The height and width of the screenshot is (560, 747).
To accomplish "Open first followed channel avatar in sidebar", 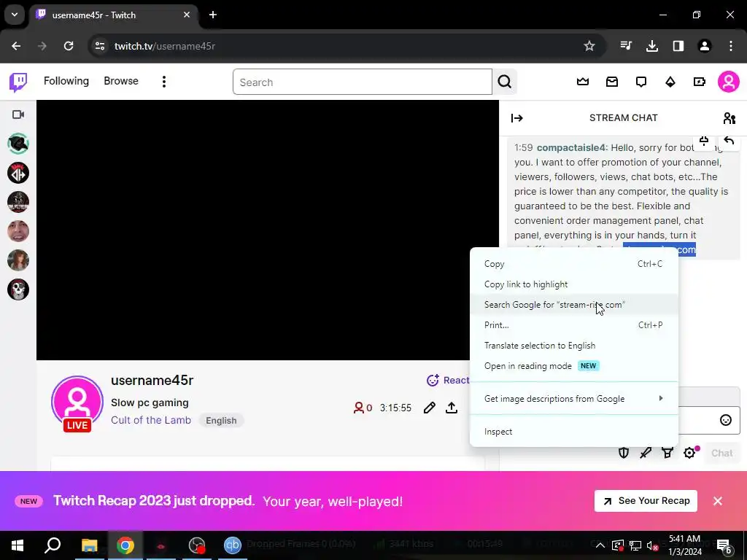I will pyautogui.click(x=18, y=144).
